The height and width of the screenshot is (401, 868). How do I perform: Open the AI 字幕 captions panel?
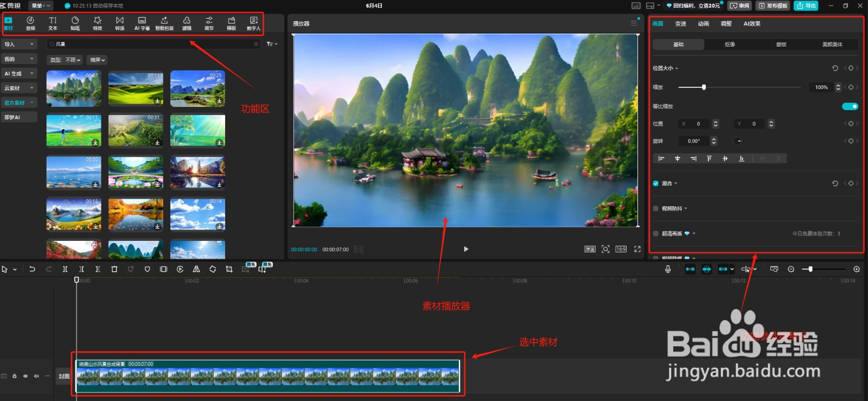(x=142, y=23)
